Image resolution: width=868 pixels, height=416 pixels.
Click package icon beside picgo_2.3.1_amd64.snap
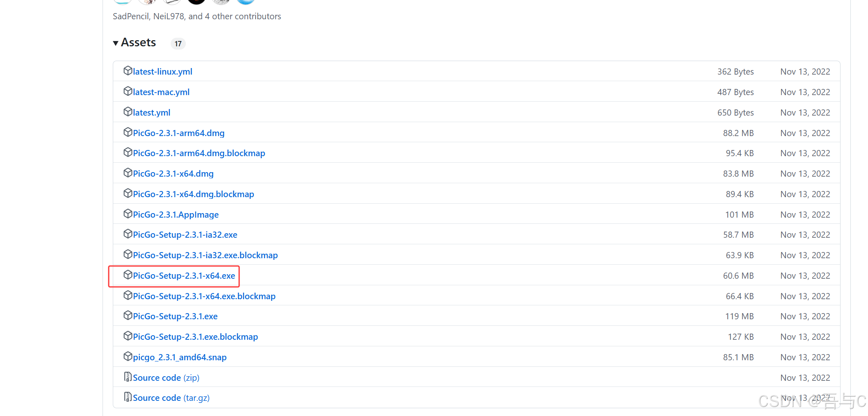click(x=128, y=357)
